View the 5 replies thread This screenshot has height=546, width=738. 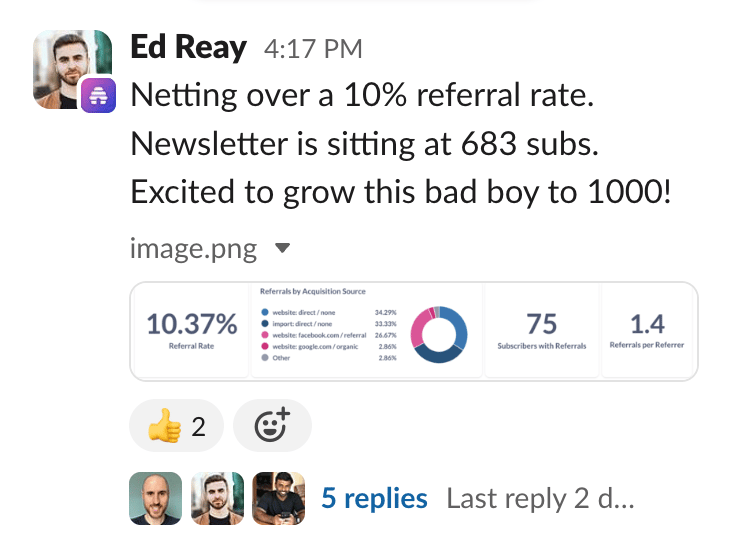pos(374,498)
